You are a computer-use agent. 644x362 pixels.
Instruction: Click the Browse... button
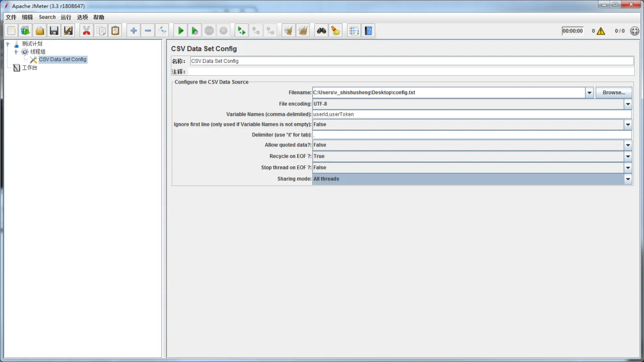click(614, 92)
